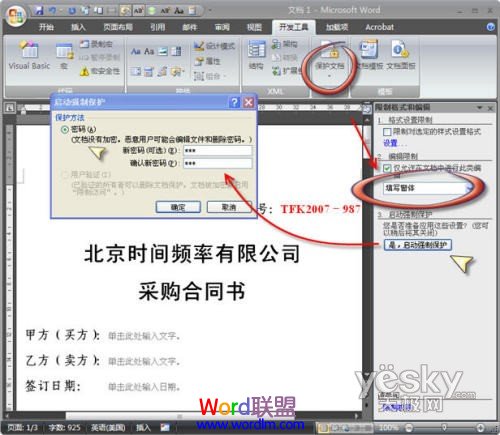The height and width of the screenshot is (435, 500).
Task: Open the legacy tools dropdown in Controls
Action: pos(177,71)
